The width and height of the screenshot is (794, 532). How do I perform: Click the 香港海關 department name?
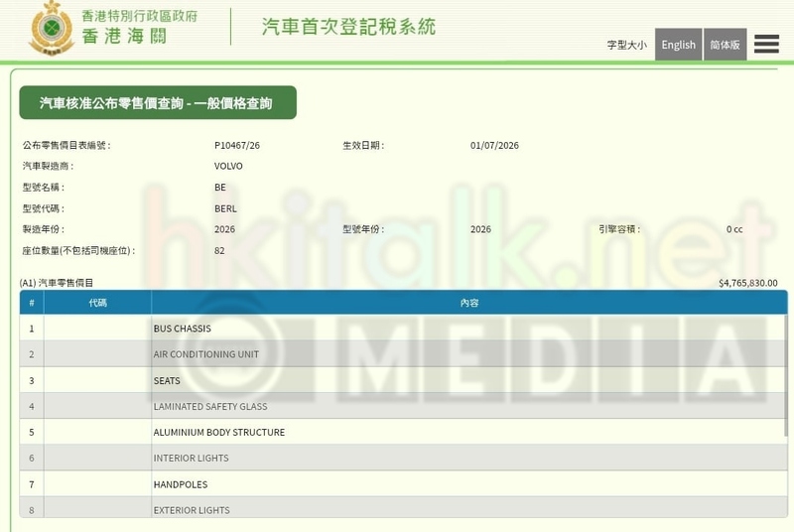[125, 36]
